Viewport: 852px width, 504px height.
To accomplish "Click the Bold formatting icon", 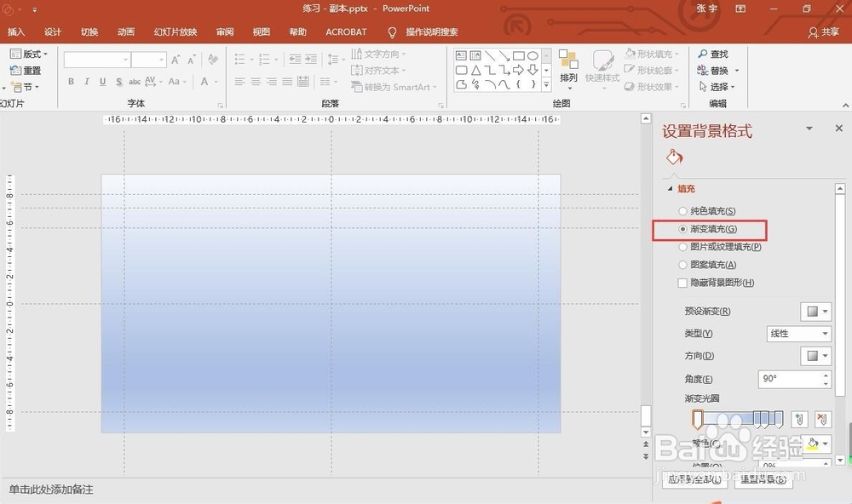I will coord(71,82).
